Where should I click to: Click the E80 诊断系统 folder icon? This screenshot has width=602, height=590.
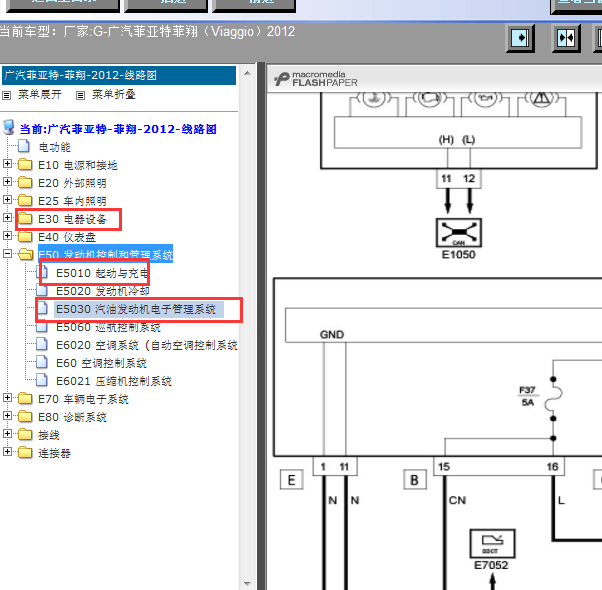click(25, 417)
